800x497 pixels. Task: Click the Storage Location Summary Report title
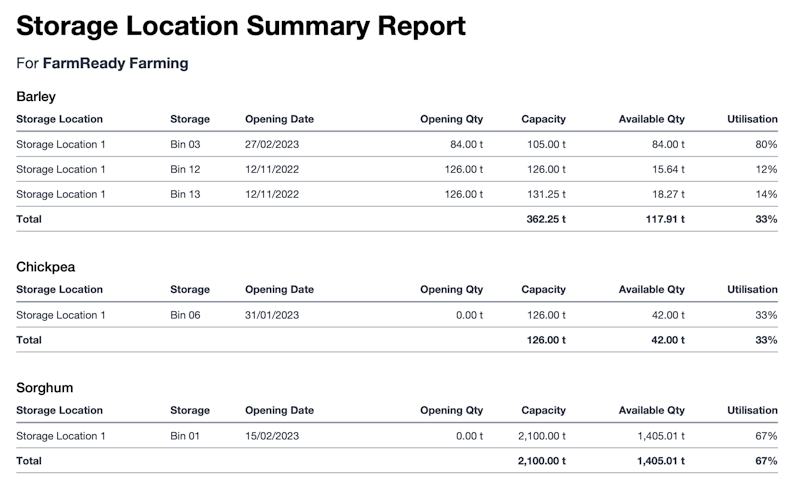tap(241, 26)
